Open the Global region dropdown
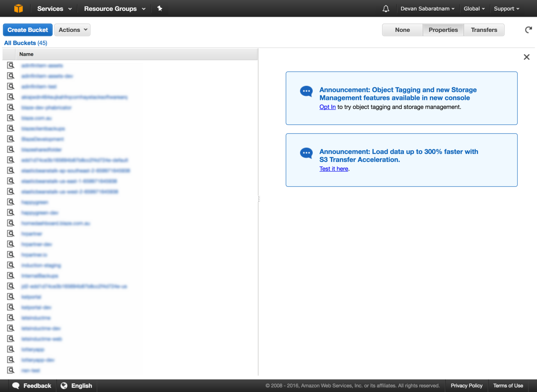This screenshot has height=392, width=537. [474, 9]
